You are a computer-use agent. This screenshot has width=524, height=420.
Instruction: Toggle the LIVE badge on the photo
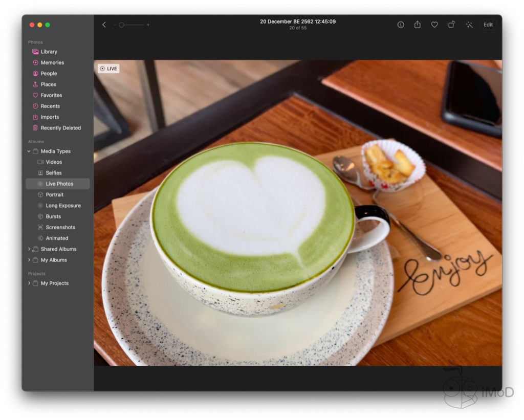(108, 69)
